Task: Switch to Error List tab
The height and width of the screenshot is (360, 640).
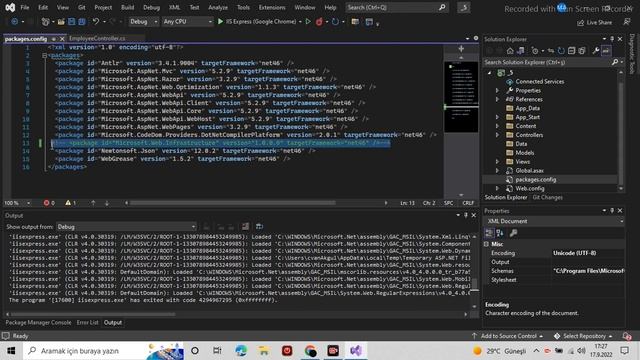Action: pyautogui.click(x=87, y=322)
